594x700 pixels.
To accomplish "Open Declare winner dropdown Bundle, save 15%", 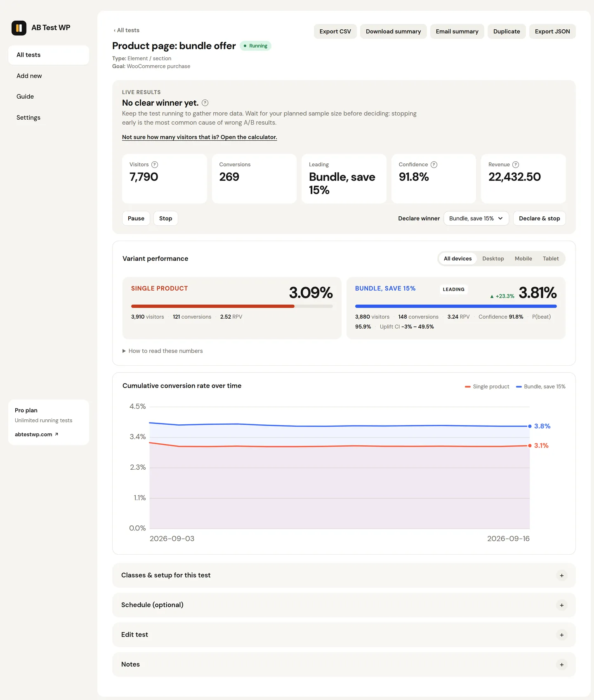I will (x=476, y=218).
